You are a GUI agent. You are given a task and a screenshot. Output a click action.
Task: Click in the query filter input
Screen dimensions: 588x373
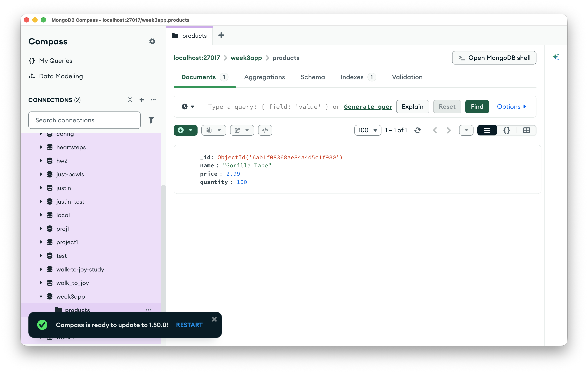coord(300,107)
